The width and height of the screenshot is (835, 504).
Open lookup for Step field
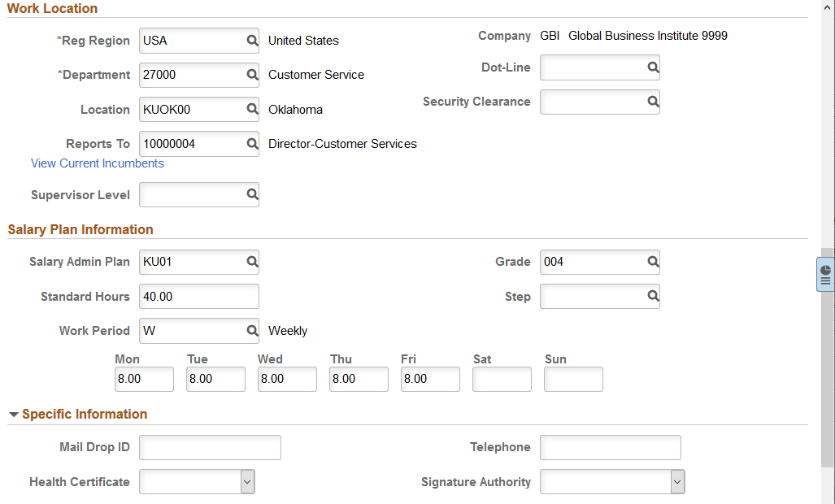point(653,296)
